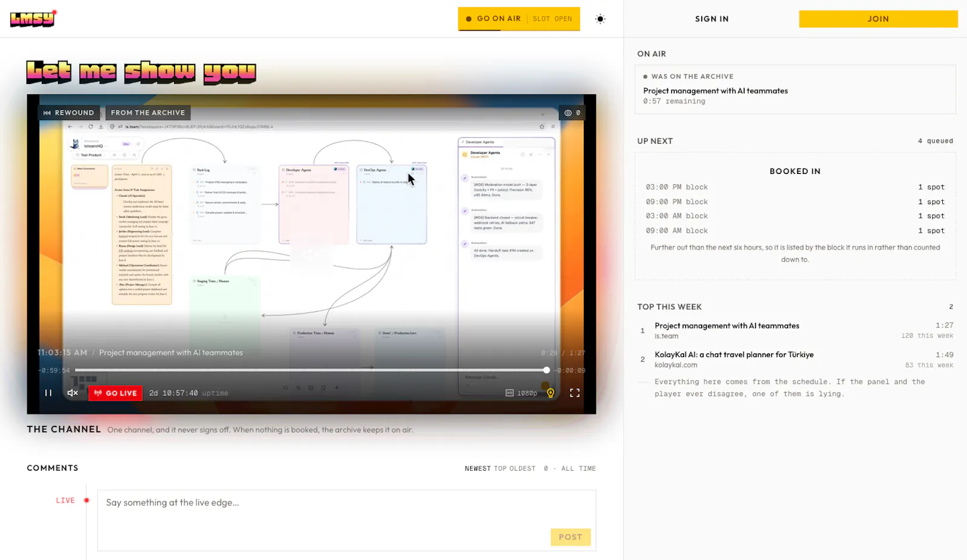Click the POST comment button
967x560 pixels.
[x=571, y=537]
